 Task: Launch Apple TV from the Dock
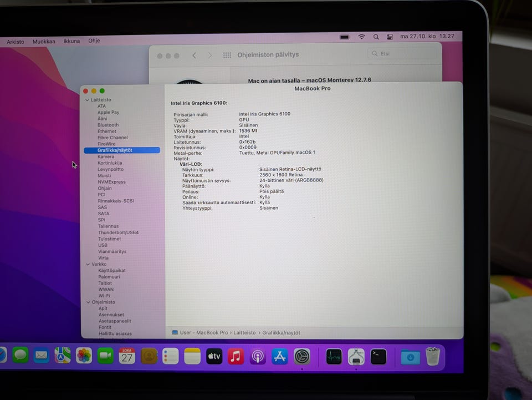click(x=214, y=357)
